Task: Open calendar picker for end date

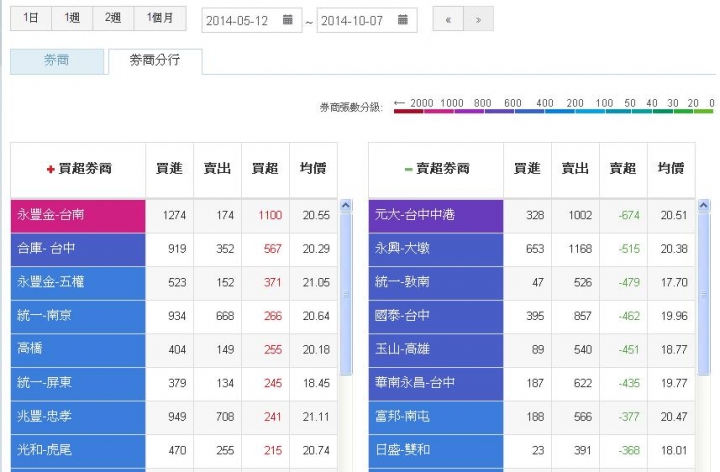Action: click(x=402, y=19)
